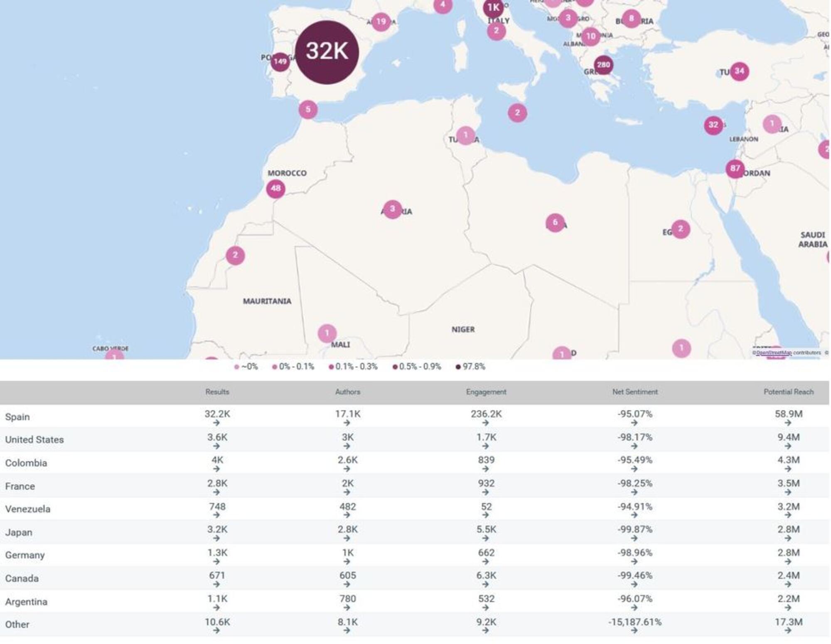Toggle the 0% - 0.1% legend entry
This screenshot has width=831, height=644.
coord(293,367)
